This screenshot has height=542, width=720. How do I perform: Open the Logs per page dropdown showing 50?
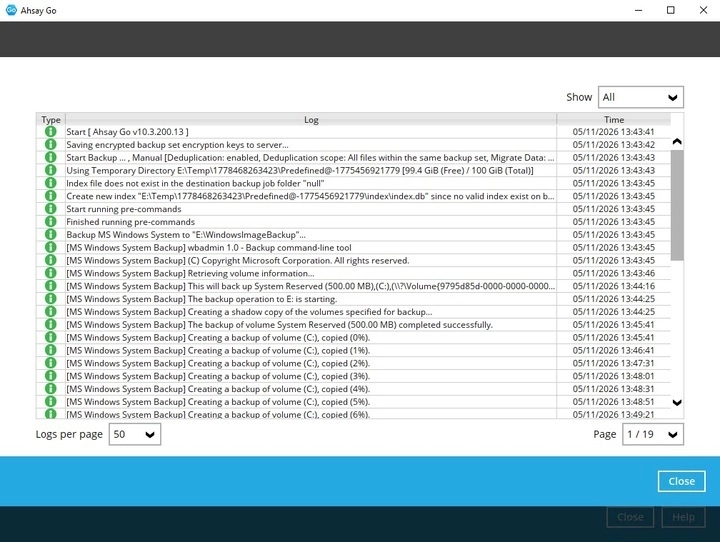tap(135, 434)
